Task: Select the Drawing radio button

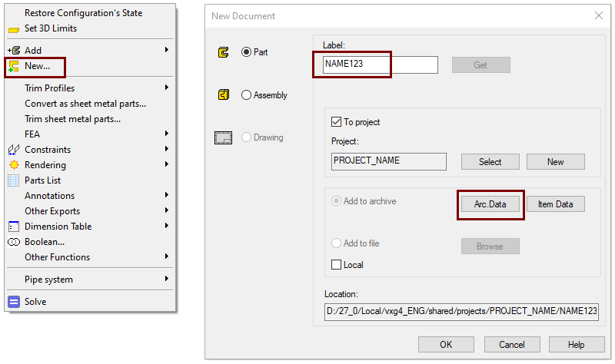Action: [246, 137]
